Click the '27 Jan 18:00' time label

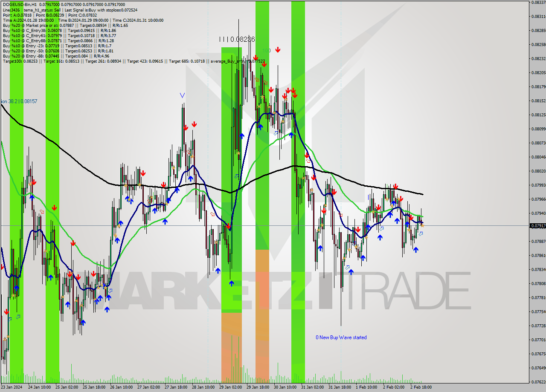click(176, 387)
